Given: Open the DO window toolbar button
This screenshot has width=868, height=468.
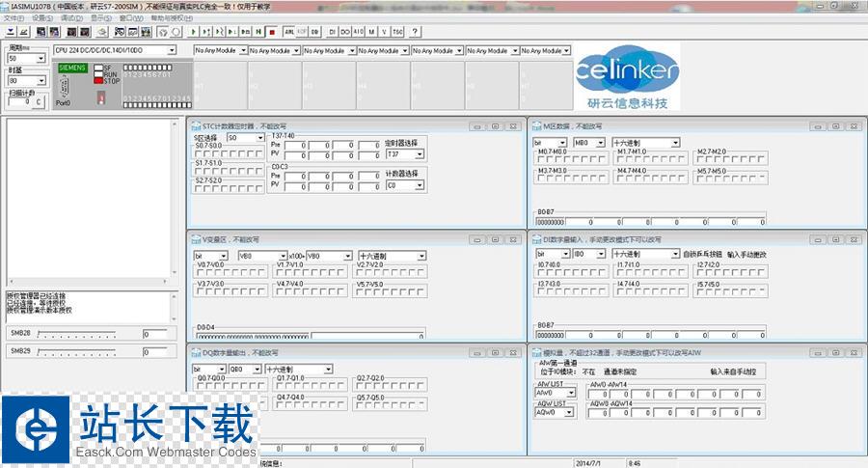Looking at the screenshot, I should click(345, 31).
